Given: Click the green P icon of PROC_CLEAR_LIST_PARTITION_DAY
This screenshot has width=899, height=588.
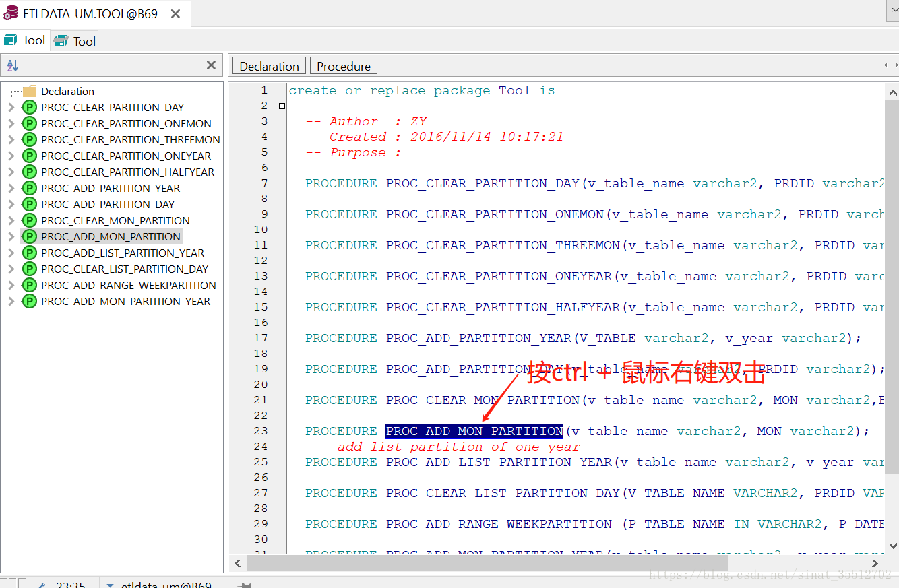Looking at the screenshot, I should pyautogui.click(x=29, y=269).
